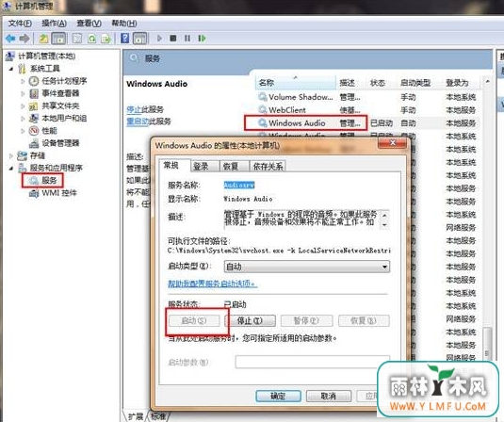The image size is (504, 422).
Task: Collapse the 服务和应用程序 node
Action: 11,168
